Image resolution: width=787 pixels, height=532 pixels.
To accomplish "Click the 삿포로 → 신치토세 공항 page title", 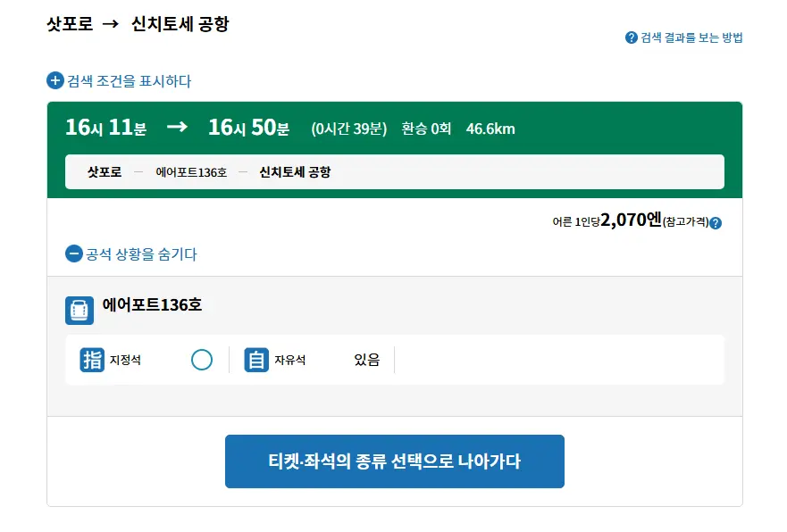I will tap(138, 23).
